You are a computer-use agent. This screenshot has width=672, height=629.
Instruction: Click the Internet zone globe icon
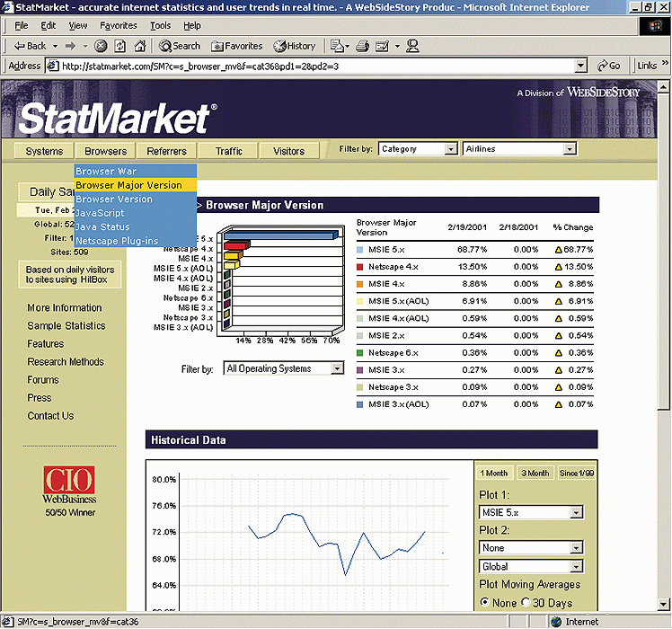(x=556, y=622)
